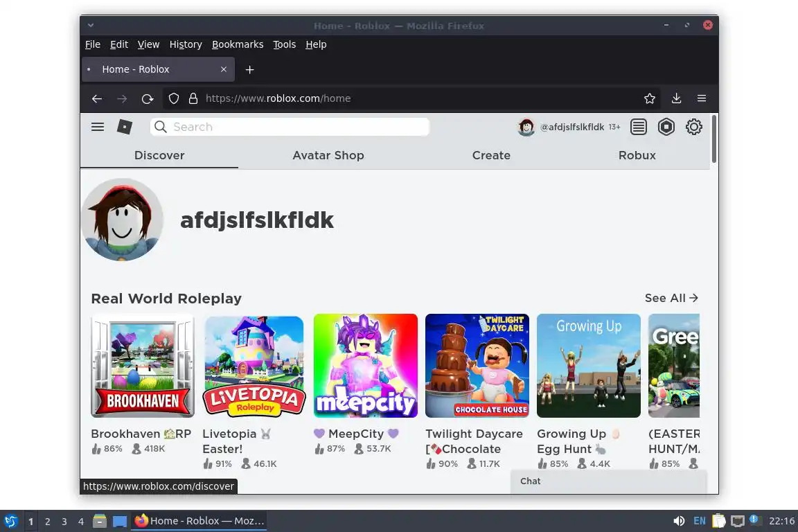Open the Roblox hamburger navigation menu
798x532 pixels.
[x=98, y=127]
